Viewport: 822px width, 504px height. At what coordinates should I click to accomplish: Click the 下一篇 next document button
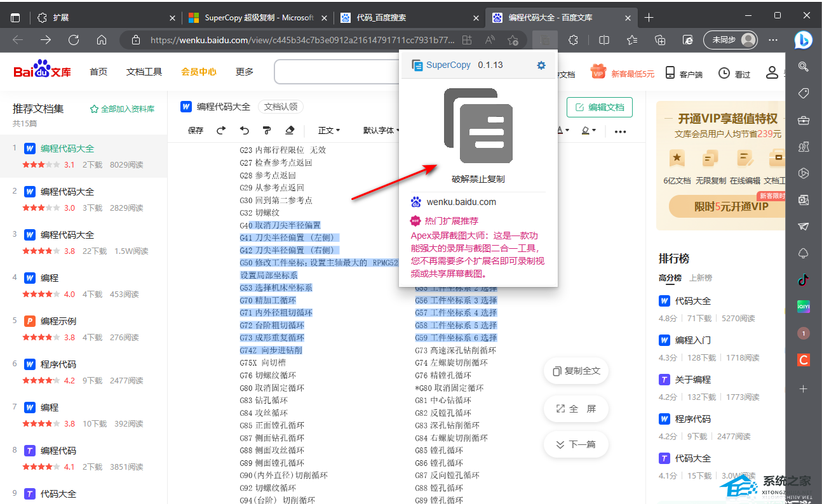point(576,444)
